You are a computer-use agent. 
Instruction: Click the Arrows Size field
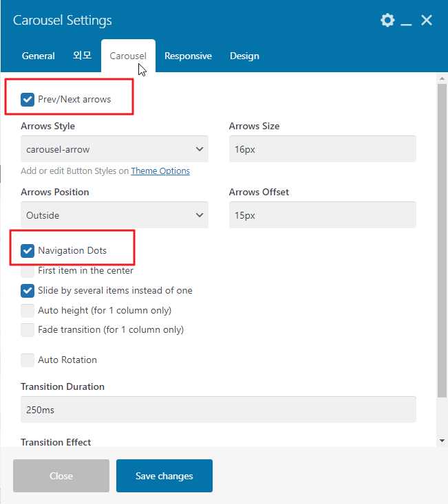click(x=323, y=149)
